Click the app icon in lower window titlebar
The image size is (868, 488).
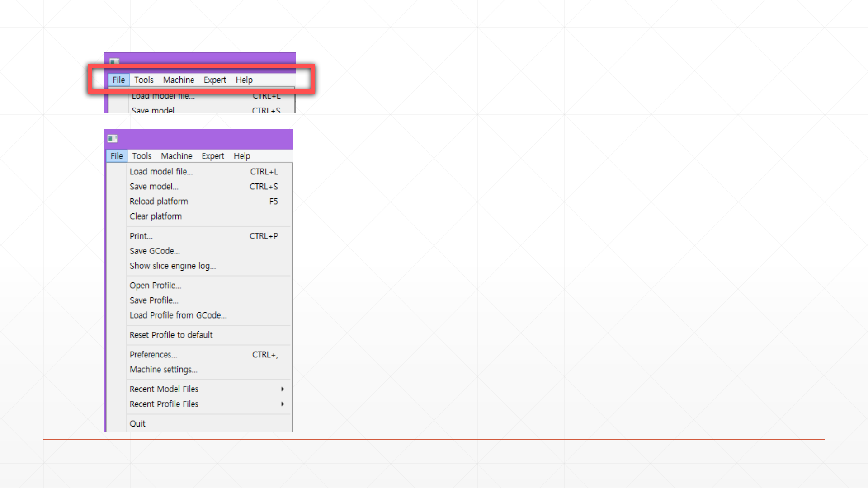point(113,139)
